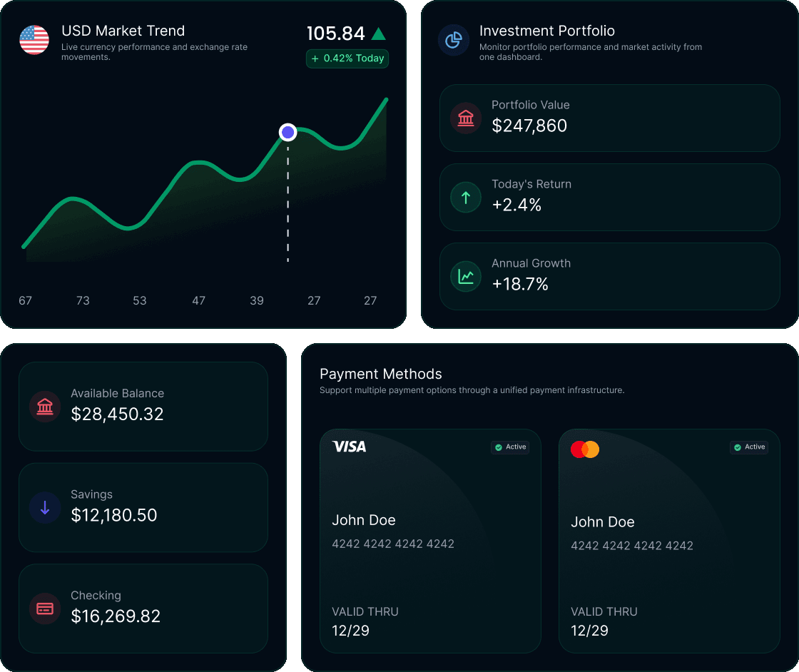Click the green up triangle beside 105.84

click(378, 34)
